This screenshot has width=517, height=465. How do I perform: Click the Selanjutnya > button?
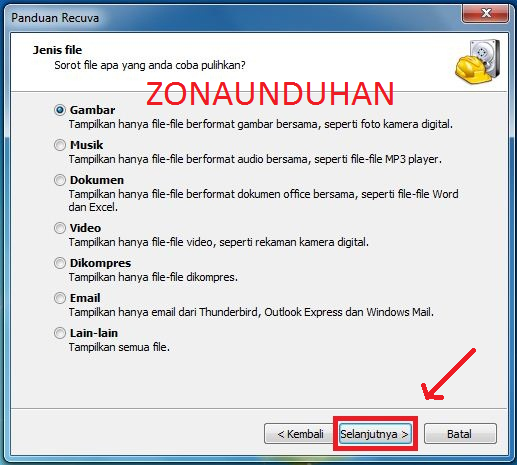[375, 434]
